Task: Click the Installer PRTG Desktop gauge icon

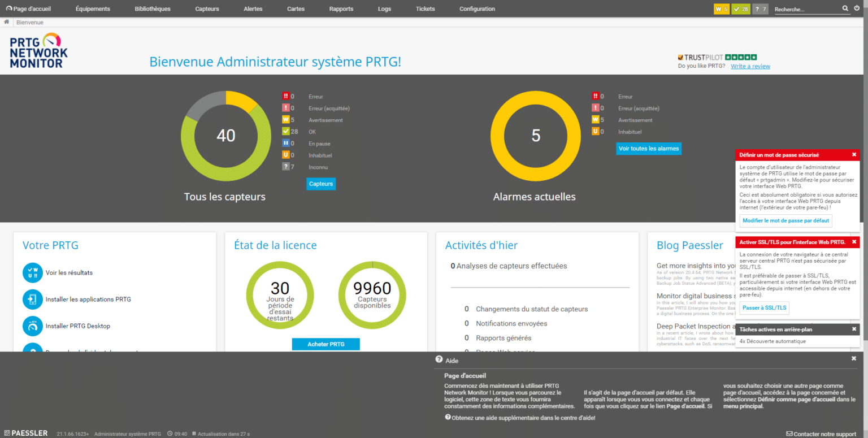Action: tap(33, 326)
